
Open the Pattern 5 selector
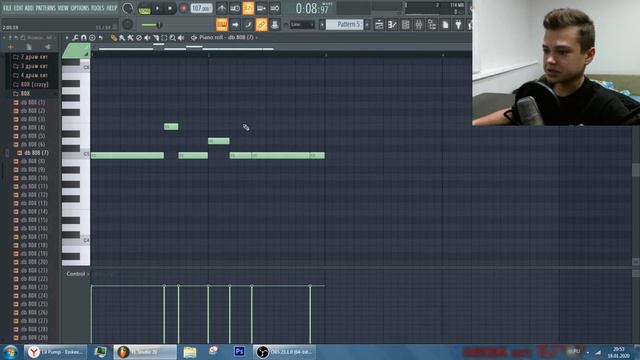(344, 24)
